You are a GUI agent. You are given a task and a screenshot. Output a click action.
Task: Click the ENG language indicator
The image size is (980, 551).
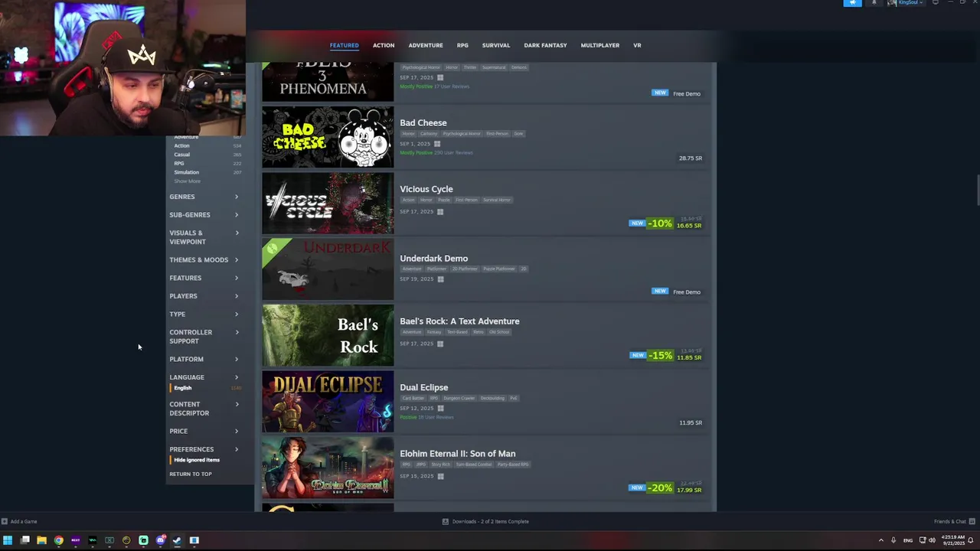pyautogui.click(x=908, y=540)
